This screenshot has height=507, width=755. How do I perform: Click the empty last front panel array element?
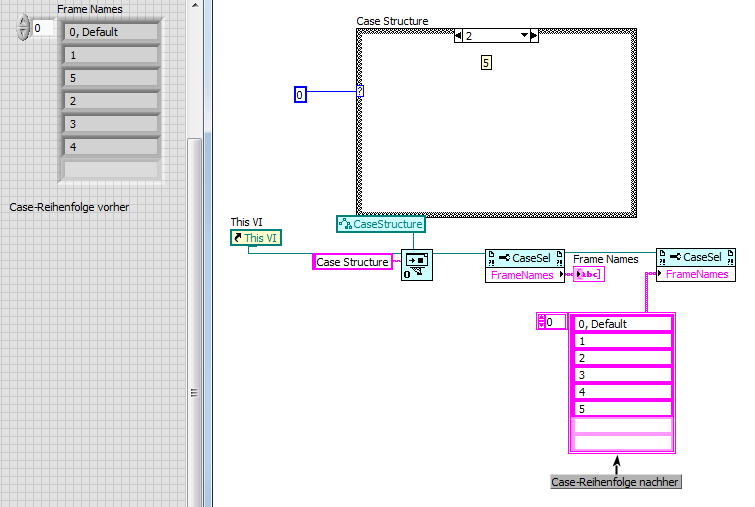111,170
